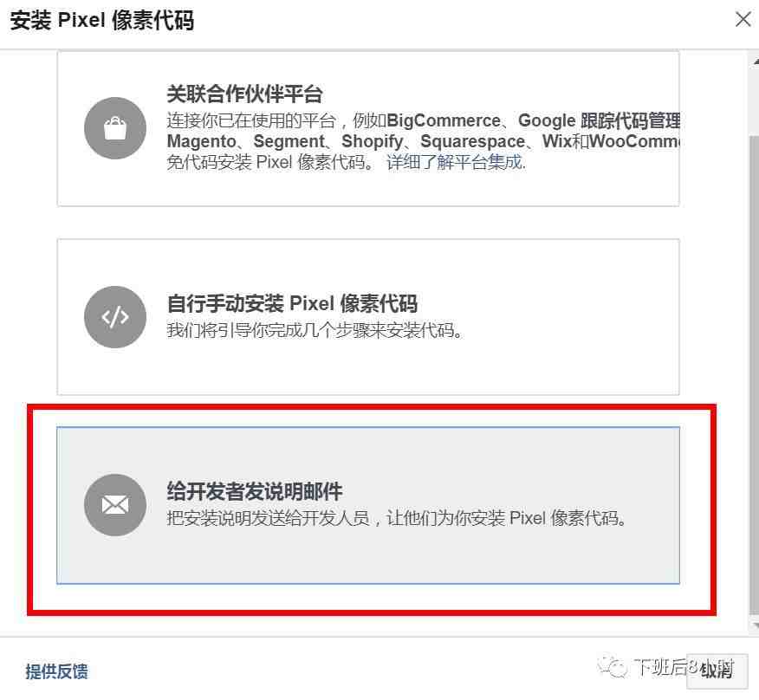Choose the 给开发者发说明邮件 heading
Viewport: 759px width, 700px height.
(x=255, y=491)
